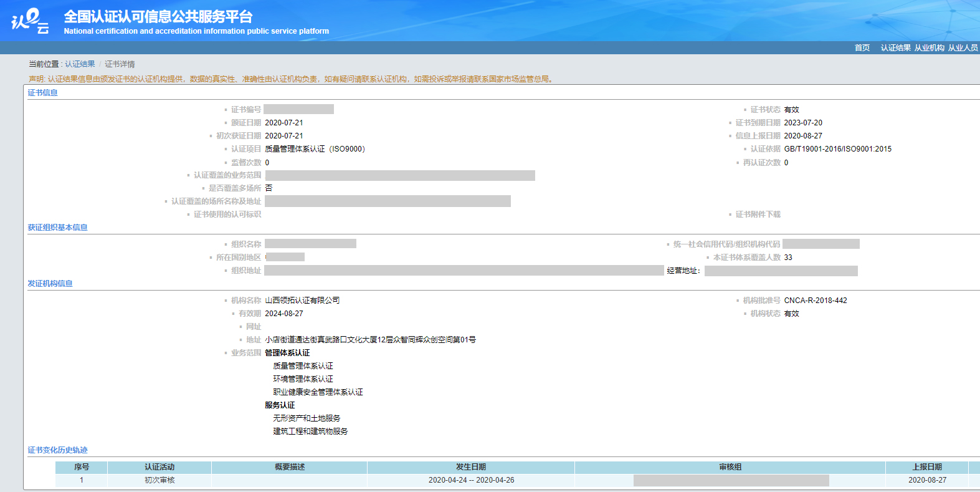Select the text 质量管理体系认证（ISO9000）

point(315,149)
